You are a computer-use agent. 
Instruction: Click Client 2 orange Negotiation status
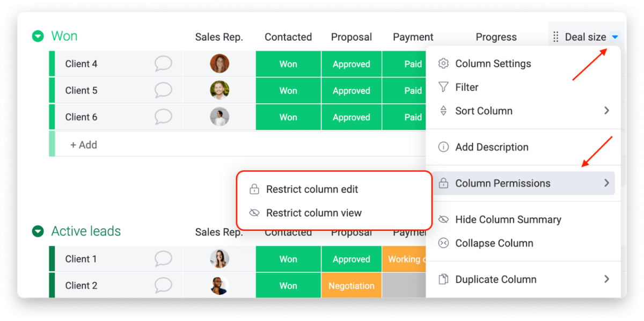pyautogui.click(x=352, y=286)
